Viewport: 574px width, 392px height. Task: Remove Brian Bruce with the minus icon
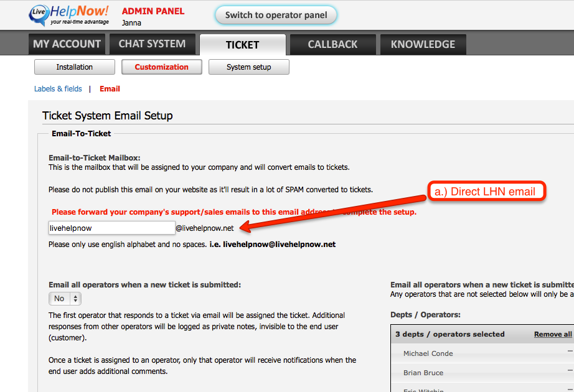(x=570, y=370)
